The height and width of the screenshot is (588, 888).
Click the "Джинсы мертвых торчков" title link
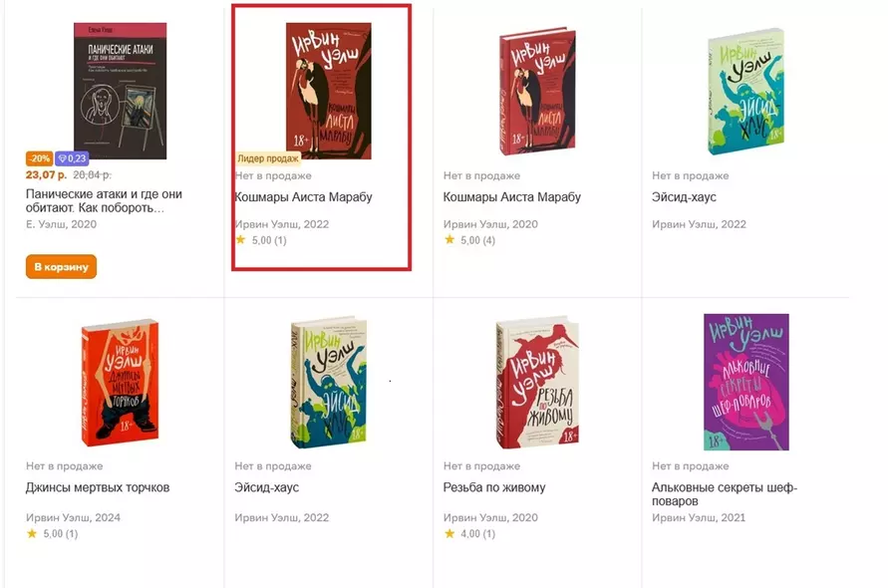point(98,487)
